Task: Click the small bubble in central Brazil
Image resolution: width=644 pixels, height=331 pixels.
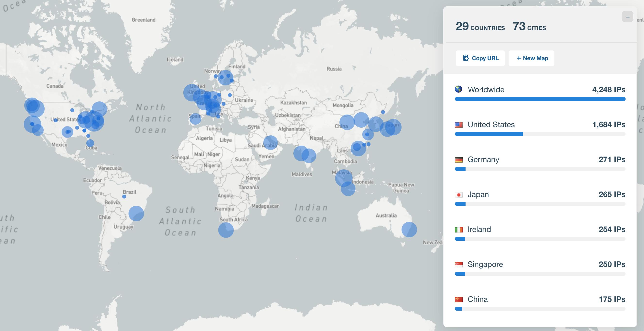Action: point(124,197)
